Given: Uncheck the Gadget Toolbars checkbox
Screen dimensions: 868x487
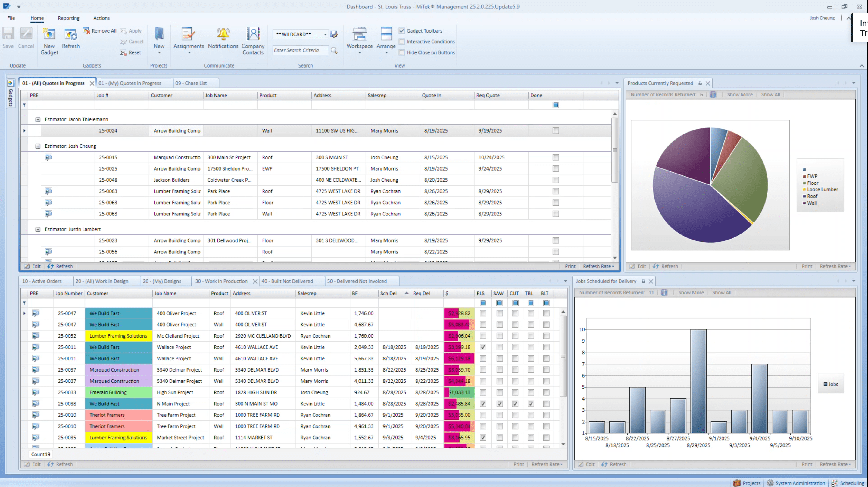Looking at the screenshot, I should click(402, 31).
